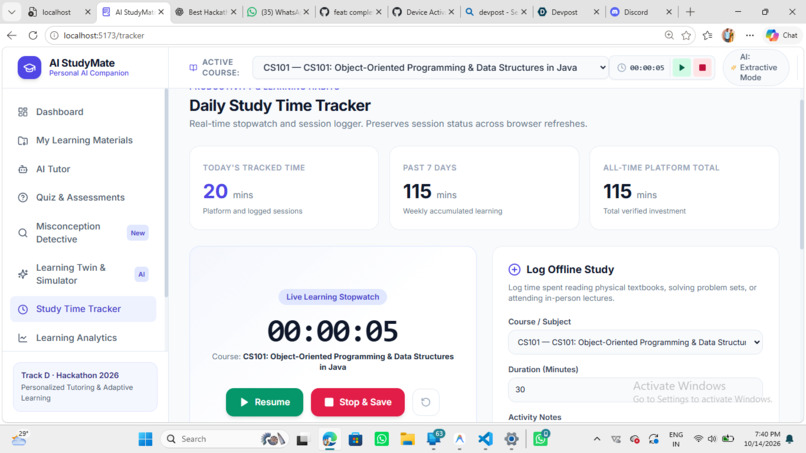Click the Log Offline Study plus icon
This screenshot has width=806, height=453.
(x=514, y=269)
